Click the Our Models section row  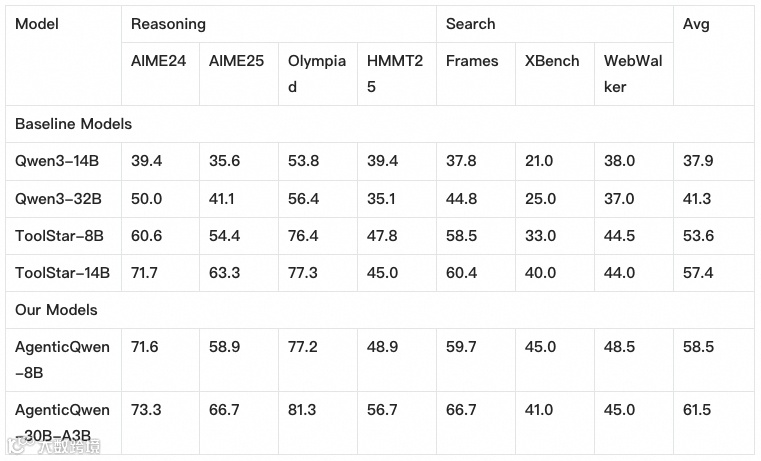tap(56, 310)
